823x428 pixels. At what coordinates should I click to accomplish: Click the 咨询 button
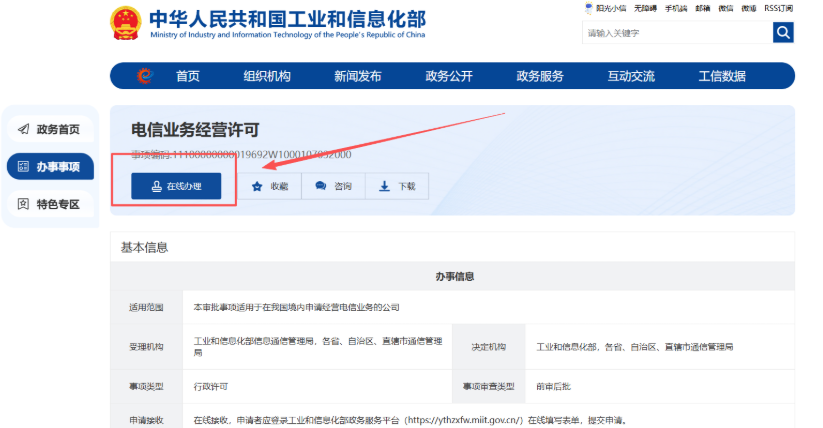click(x=333, y=186)
